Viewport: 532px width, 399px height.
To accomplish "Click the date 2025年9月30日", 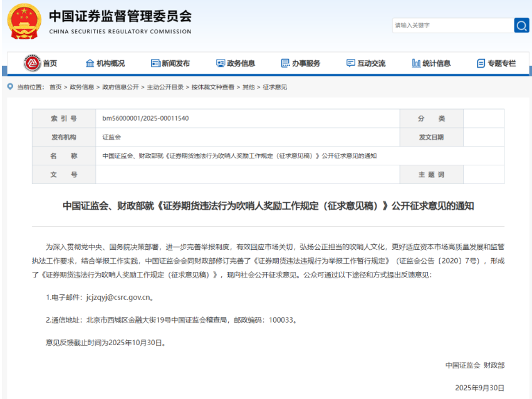I will pyautogui.click(x=480, y=388).
